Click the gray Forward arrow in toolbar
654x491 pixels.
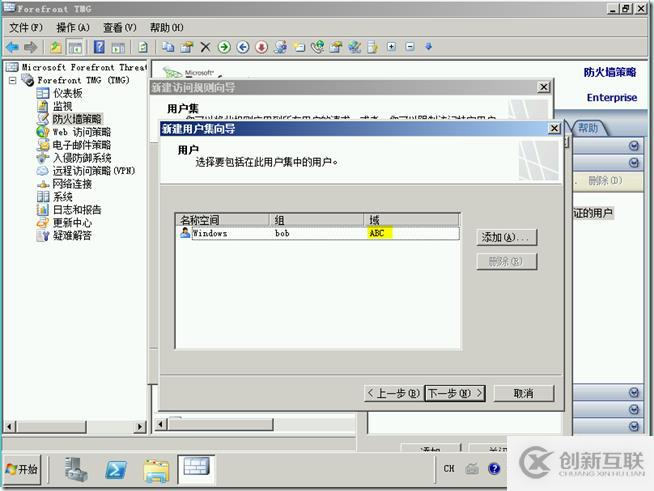[30, 47]
